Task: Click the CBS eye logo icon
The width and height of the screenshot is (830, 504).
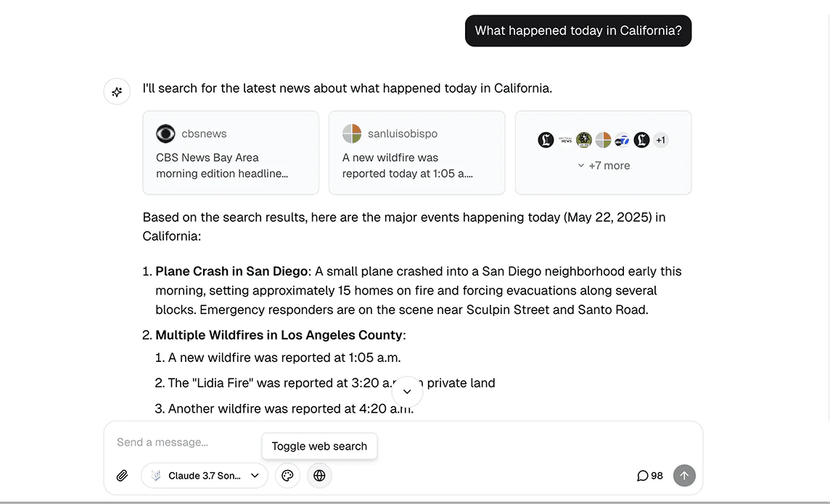Action: [165, 133]
